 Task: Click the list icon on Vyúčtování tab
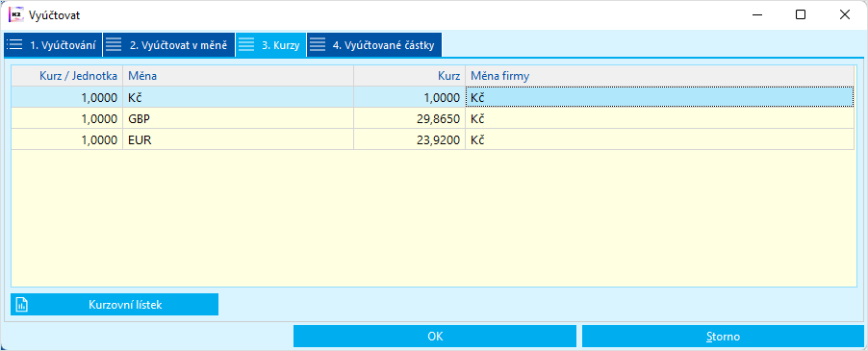(15, 45)
